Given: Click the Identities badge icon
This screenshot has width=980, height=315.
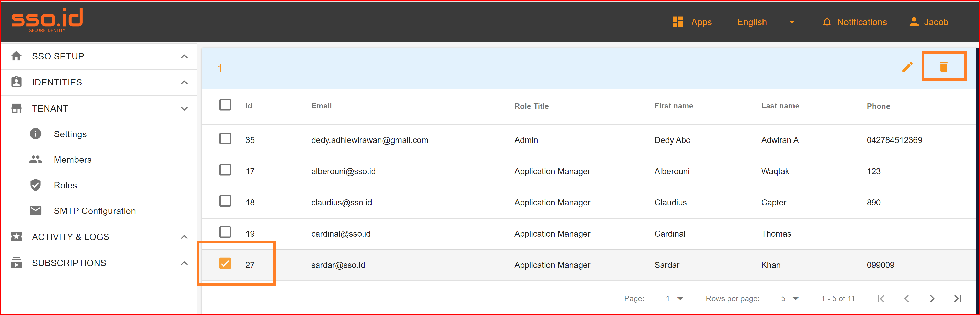Looking at the screenshot, I should point(16,82).
